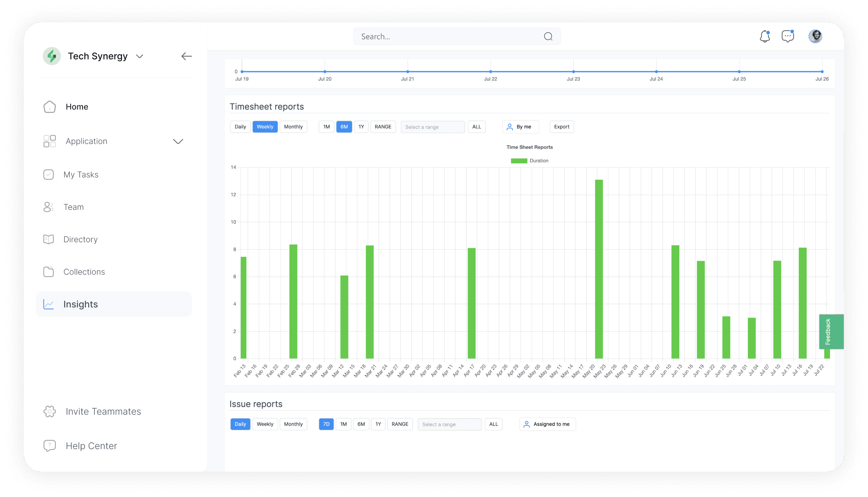The width and height of the screenshot is (868, 497).
Task: Go to My Tasks in sidebar
Action: point(81,174)
